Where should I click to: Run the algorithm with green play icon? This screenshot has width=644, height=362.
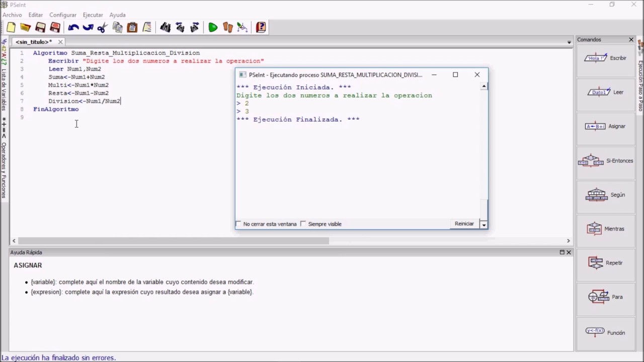213,27
